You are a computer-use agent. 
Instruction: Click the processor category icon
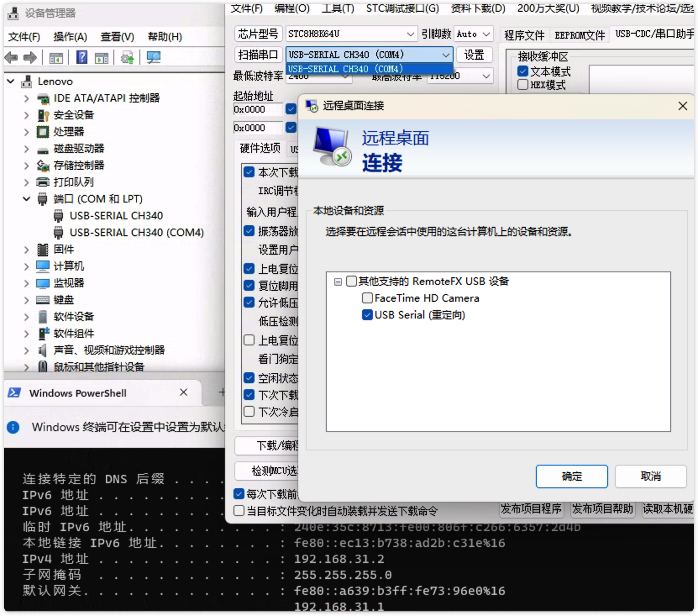coord(43,132)
